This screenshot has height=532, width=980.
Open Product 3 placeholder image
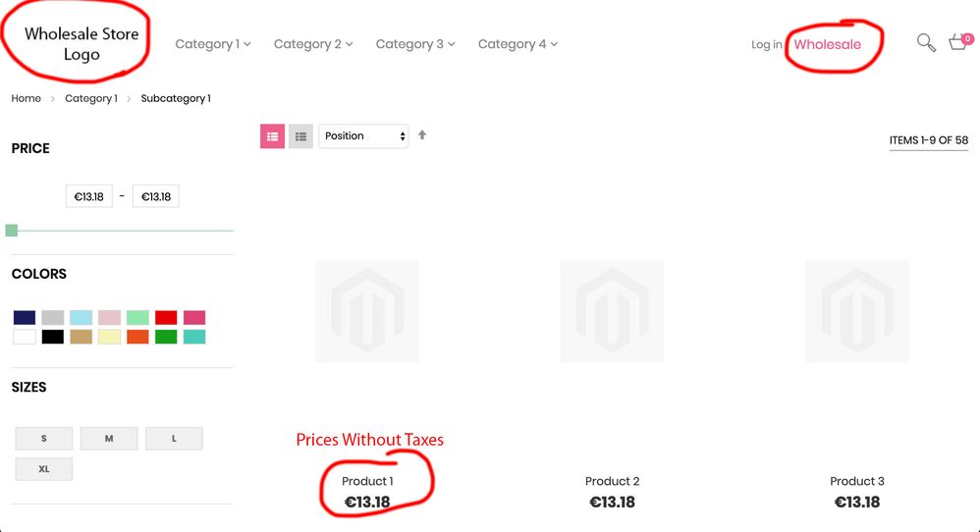point(856,310)
